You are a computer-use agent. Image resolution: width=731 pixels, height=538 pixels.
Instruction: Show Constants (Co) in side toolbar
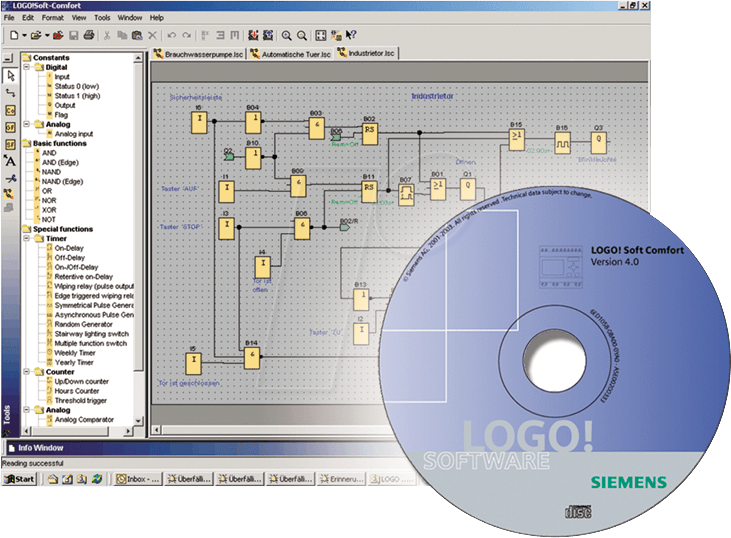(x=10, y=110)
